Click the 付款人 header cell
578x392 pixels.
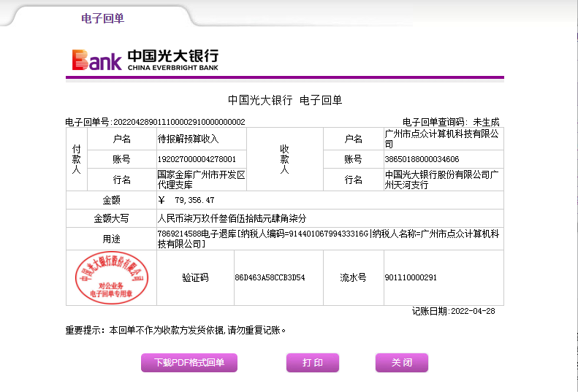tap(77, 159)
